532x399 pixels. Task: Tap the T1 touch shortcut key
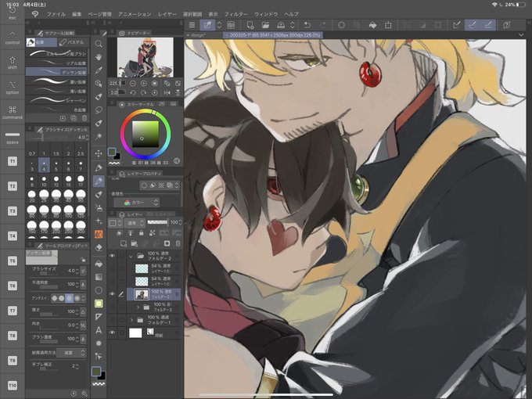(x=13, y=161)
